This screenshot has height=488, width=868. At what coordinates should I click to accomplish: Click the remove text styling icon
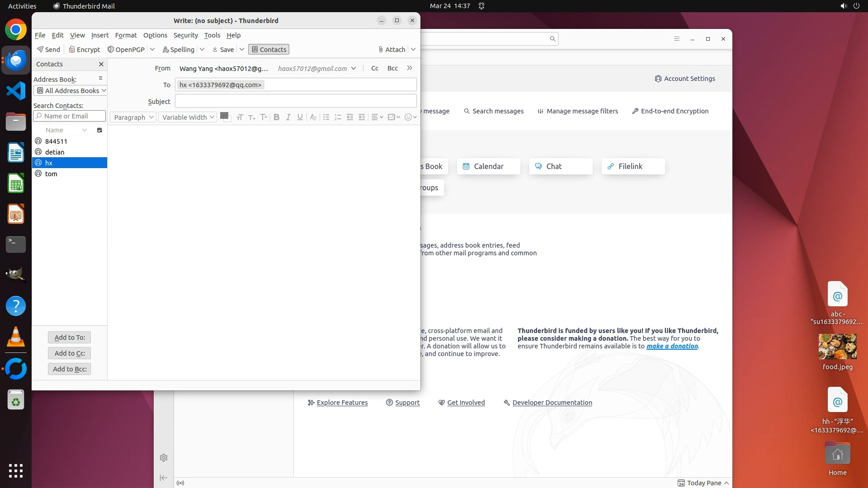click(x=313, y=117)
